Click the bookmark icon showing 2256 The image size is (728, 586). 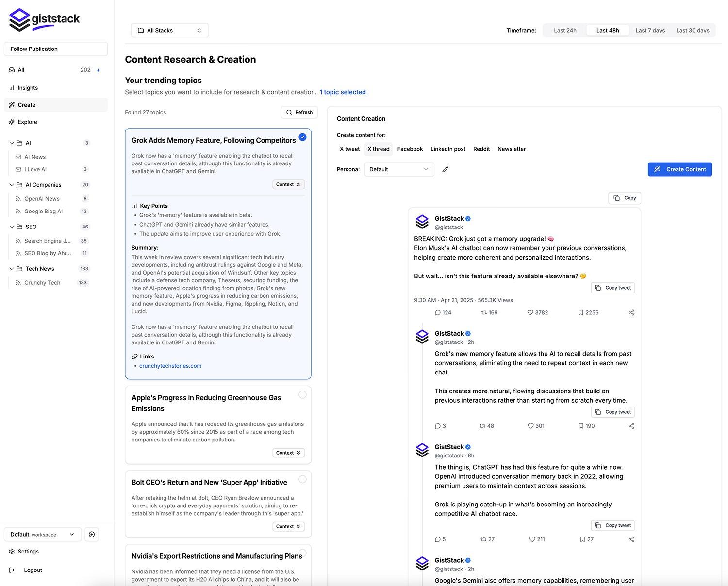point(580,313)
